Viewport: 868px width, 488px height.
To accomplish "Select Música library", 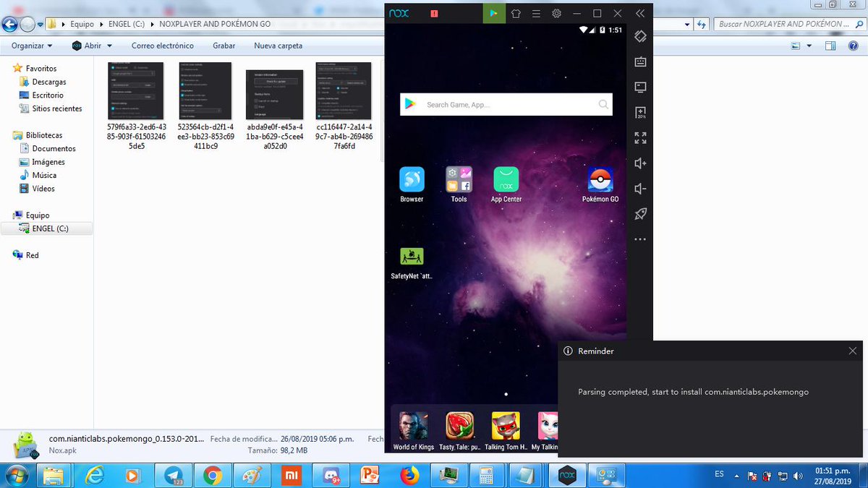I will (x=44, y=175).
